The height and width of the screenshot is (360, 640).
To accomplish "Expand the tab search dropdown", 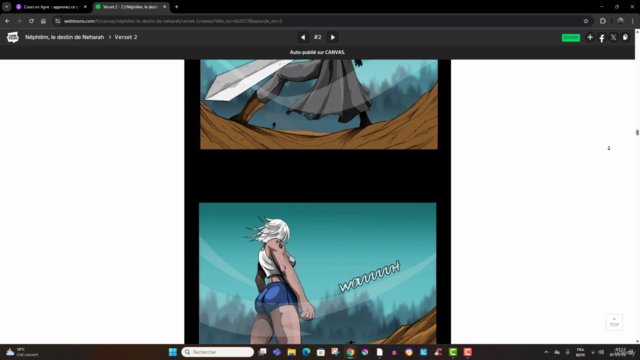I will click(x=7, y=7).
